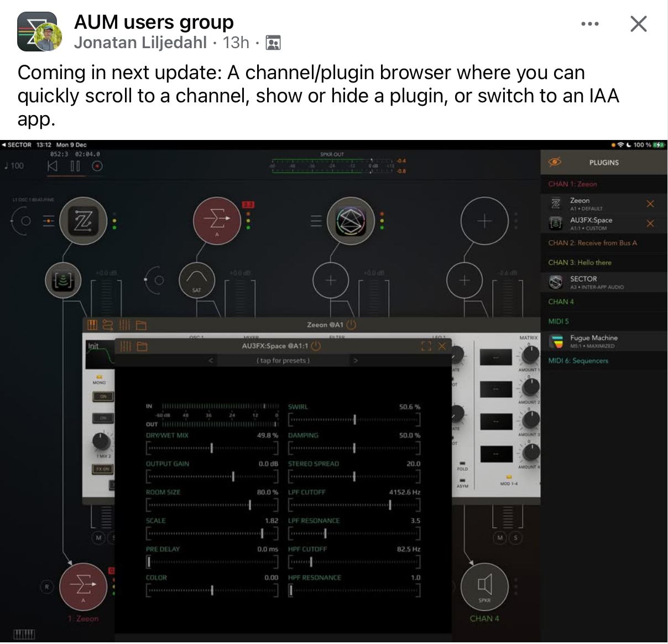Go to previous preset with left chevron
This screenshot has width=668, height=644.
(x=211, y=361)
